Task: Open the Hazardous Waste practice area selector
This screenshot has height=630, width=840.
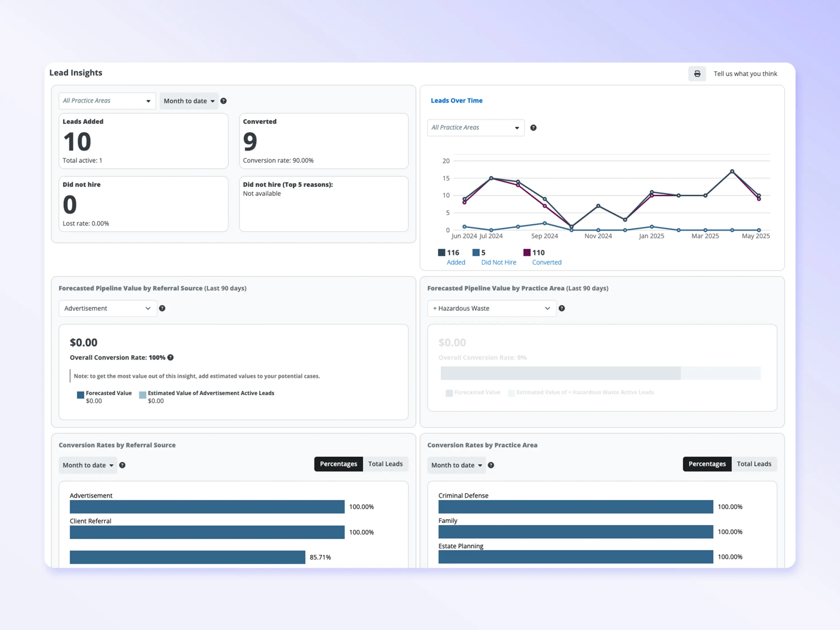Action: [x=491, y=308]
